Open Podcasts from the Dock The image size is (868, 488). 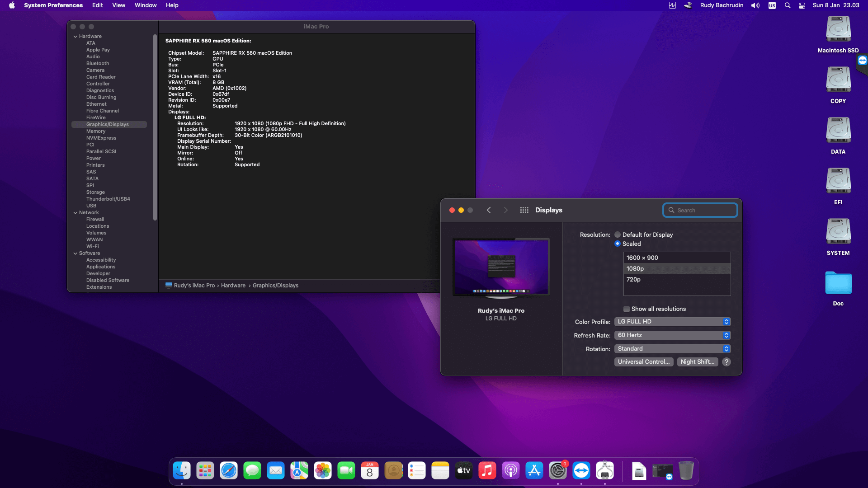click(511, 471)
